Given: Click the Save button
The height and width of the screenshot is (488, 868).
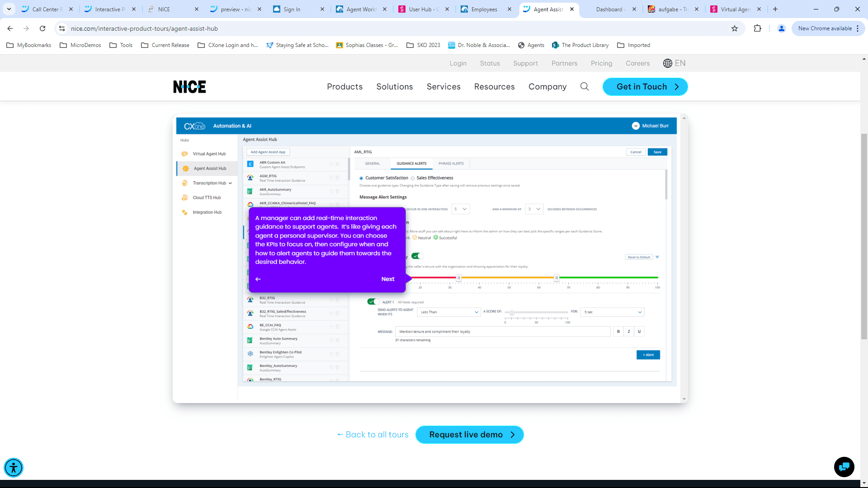Looking at the screenshot, I should [657, 152].
